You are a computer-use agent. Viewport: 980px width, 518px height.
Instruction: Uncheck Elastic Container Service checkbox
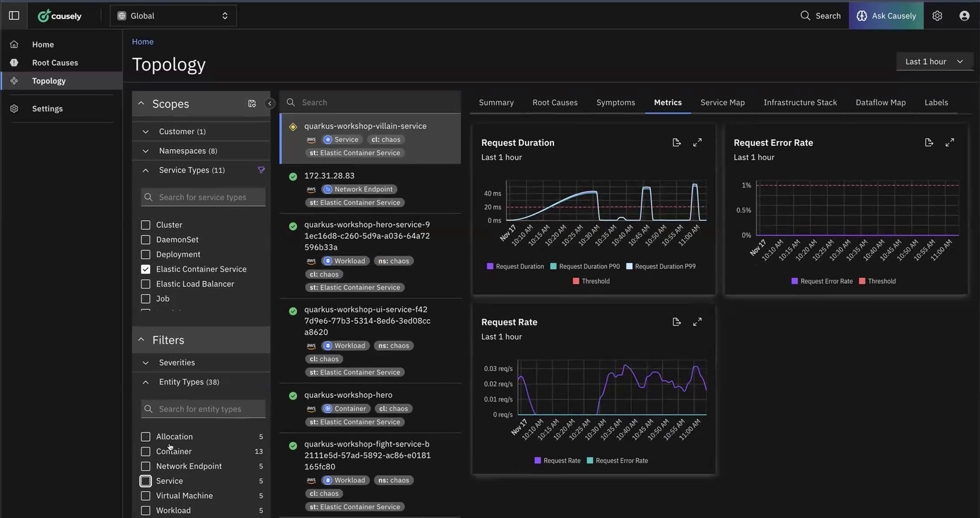pyautogui.click(x=145, y=269)
